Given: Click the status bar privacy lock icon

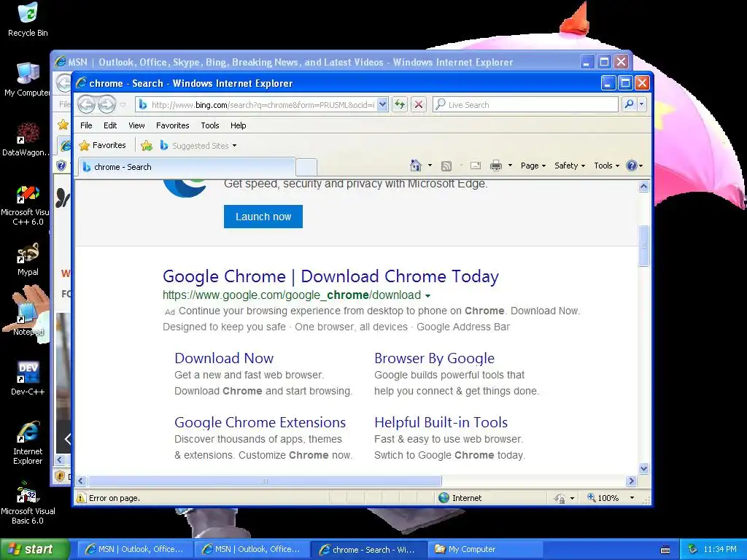Looking at the screenshot, I should click(x=560, y=498).
